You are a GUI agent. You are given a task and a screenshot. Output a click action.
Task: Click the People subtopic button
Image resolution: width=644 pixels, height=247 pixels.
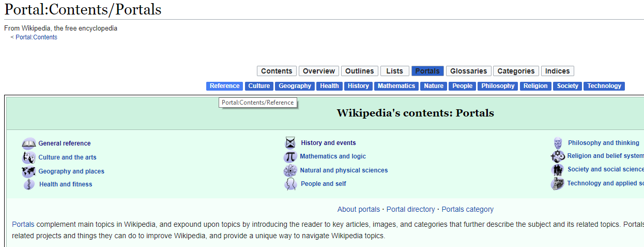coord(463,86)
